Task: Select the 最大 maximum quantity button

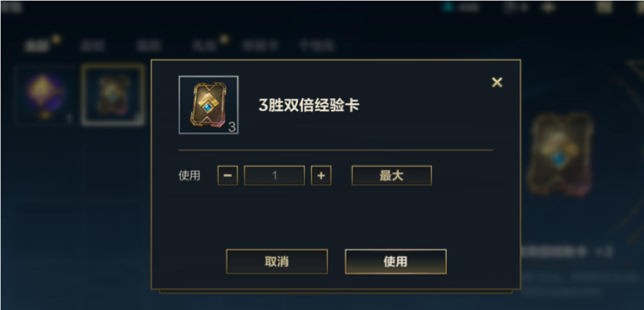Action: click(392, 176)
